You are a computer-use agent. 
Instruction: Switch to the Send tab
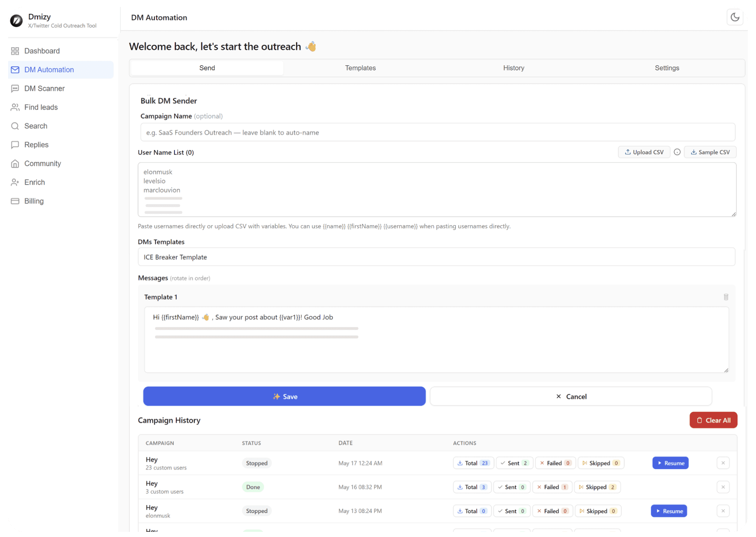click(207, 68)
